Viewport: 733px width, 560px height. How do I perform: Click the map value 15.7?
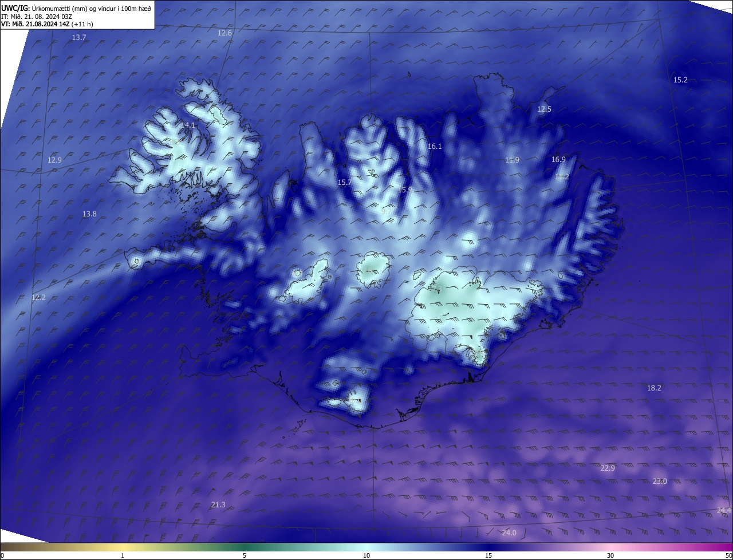click(x=345, y=183)
